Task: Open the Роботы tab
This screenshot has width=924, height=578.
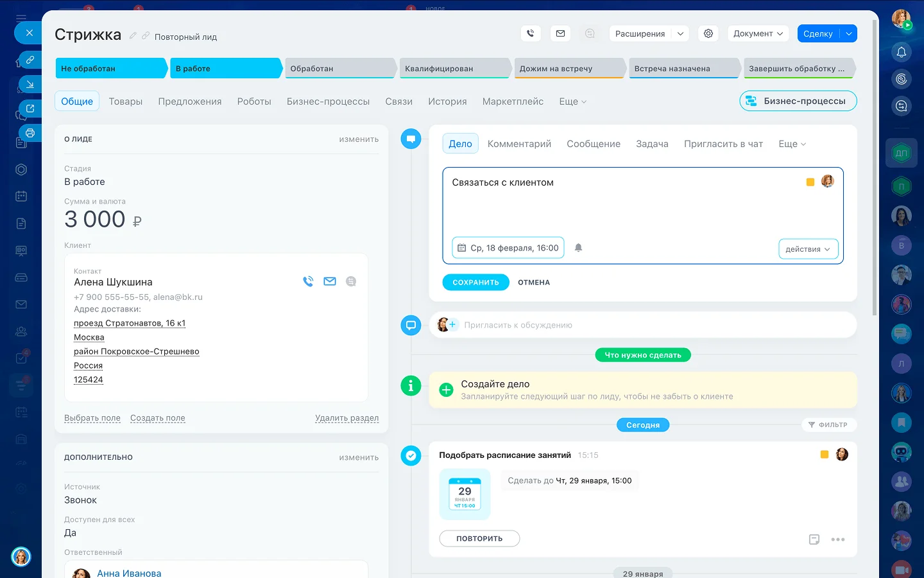Action: (254, 101)
